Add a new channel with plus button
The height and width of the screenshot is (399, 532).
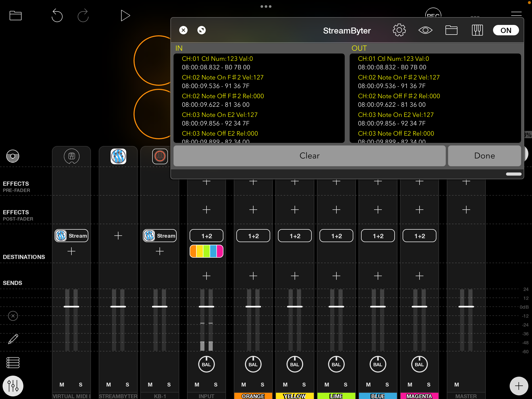519,386
